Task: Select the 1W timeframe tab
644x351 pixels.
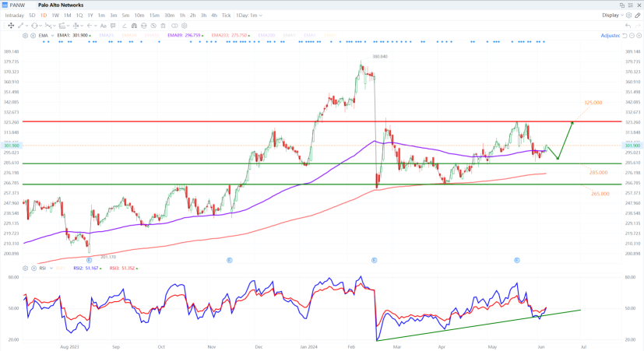Action: click(x=55, y=16)
